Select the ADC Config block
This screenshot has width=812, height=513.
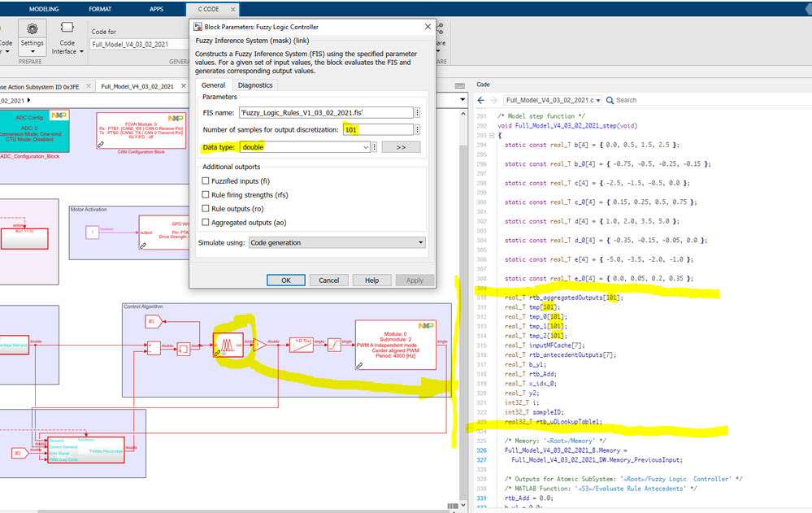pos(33,131)
